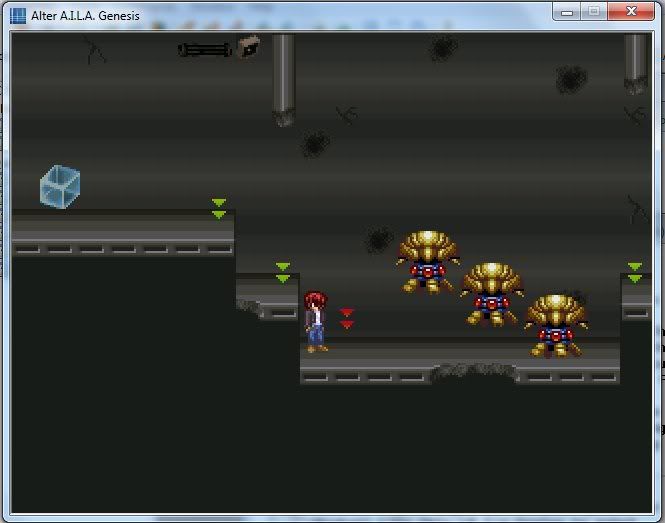Click the red-haired player character
The width and height of the screenshot is (665, 523).
tap(316, 322)
